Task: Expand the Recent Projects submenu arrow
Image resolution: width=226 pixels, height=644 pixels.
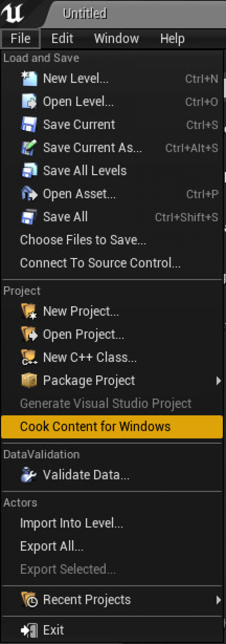Action: tap(218, 600)
